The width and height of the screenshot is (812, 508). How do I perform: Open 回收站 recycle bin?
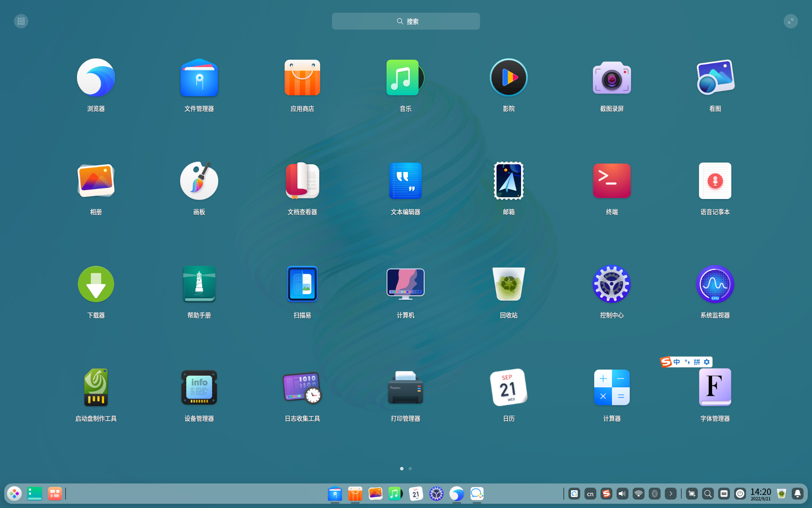[x=509, y=284]
